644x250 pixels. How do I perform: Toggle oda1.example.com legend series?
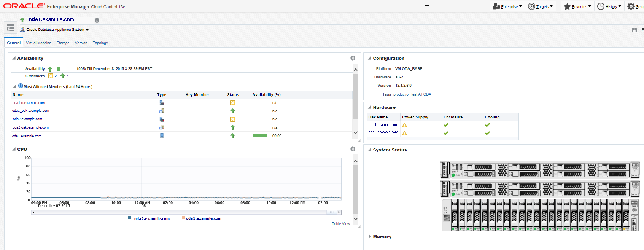[202, 218]
